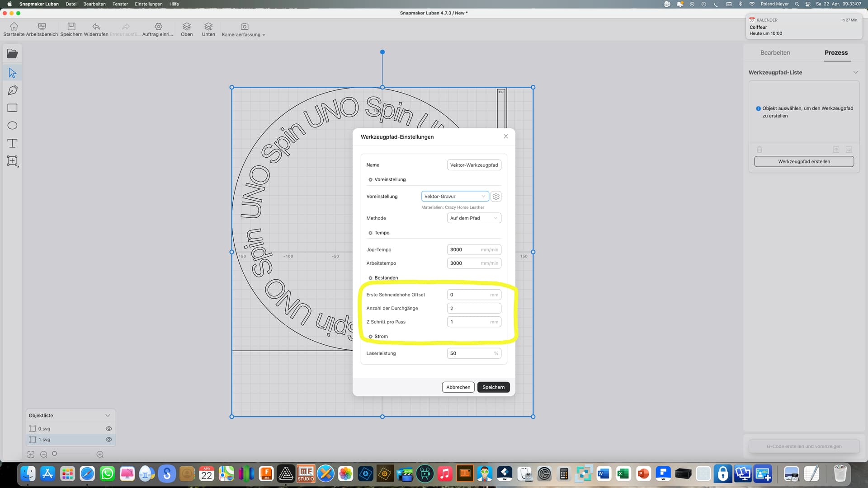Click the Spotlight search icon in menu bar
This screenshot has height=488, width=868.
pos(797,4)
